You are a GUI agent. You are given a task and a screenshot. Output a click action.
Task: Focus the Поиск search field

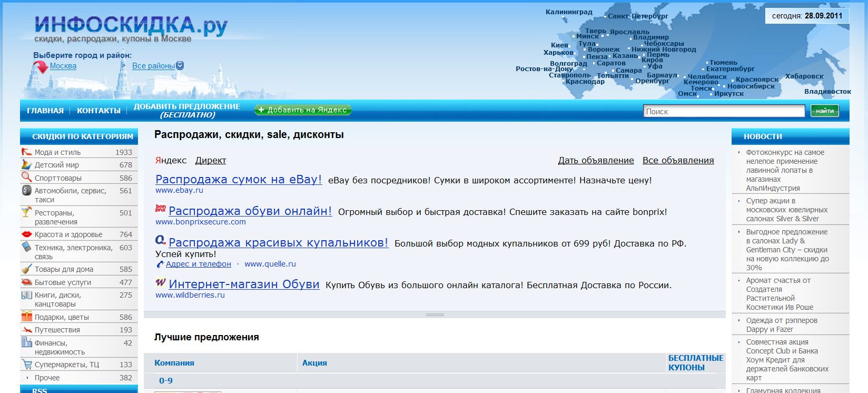(724, 111)
